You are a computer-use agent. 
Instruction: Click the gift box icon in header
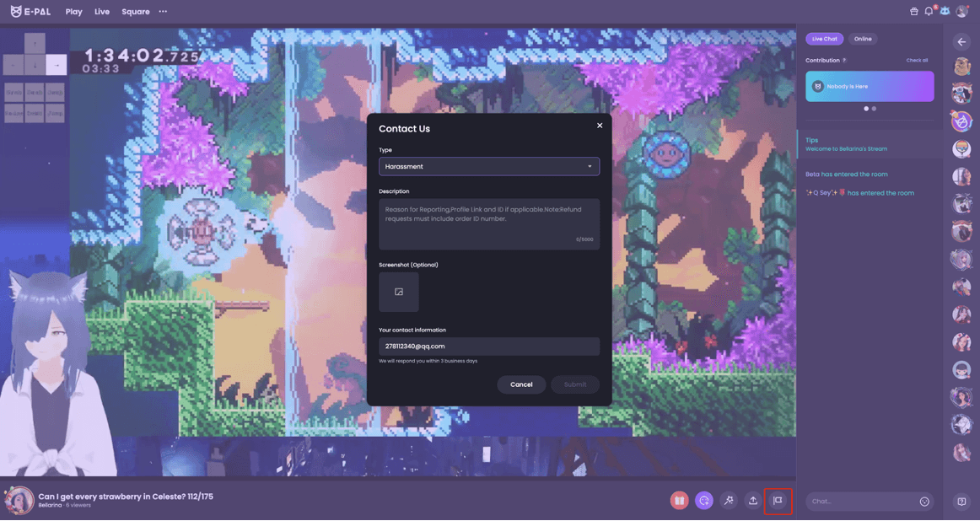pyautogui.click(x=913, y=12)
